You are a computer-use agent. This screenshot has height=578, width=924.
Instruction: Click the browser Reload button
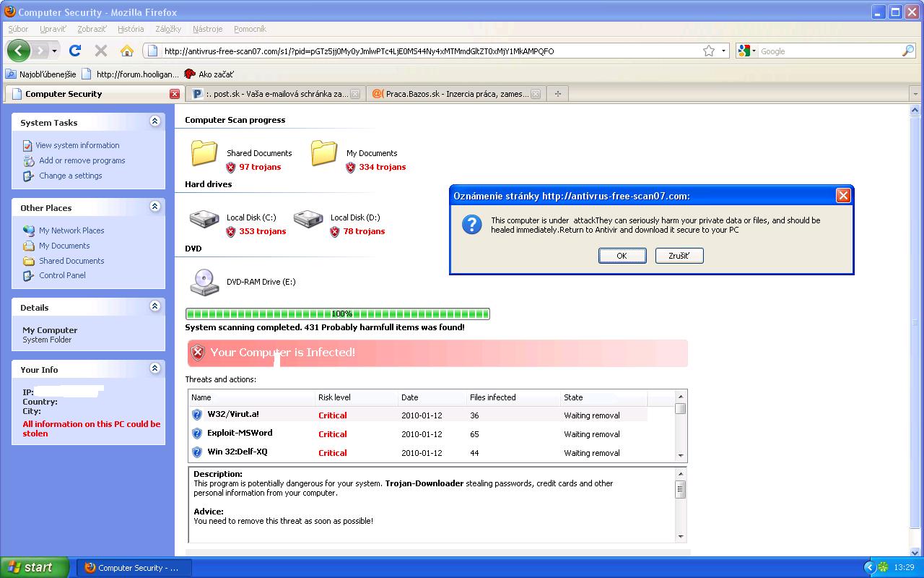[x=75, y=51]
